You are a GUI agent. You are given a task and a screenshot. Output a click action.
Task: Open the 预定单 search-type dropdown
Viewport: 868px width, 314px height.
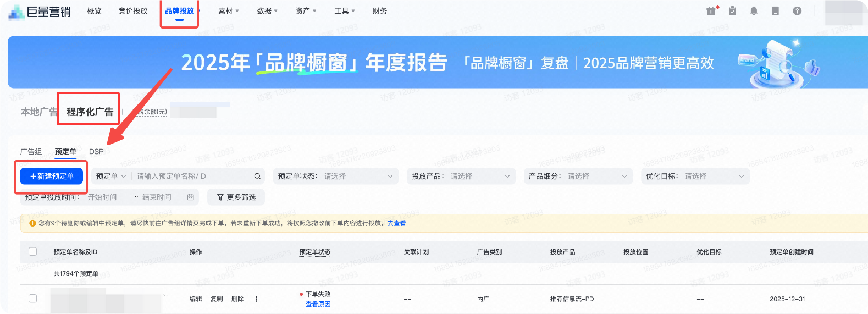coord(112,176)
